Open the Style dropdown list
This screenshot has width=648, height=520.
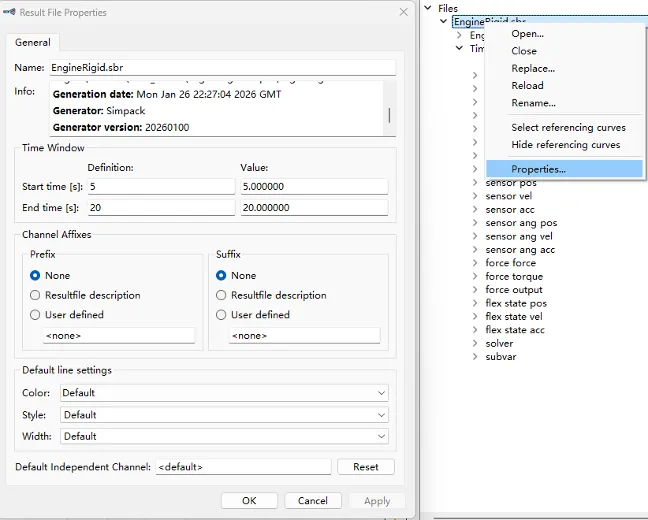click(224, 415)
